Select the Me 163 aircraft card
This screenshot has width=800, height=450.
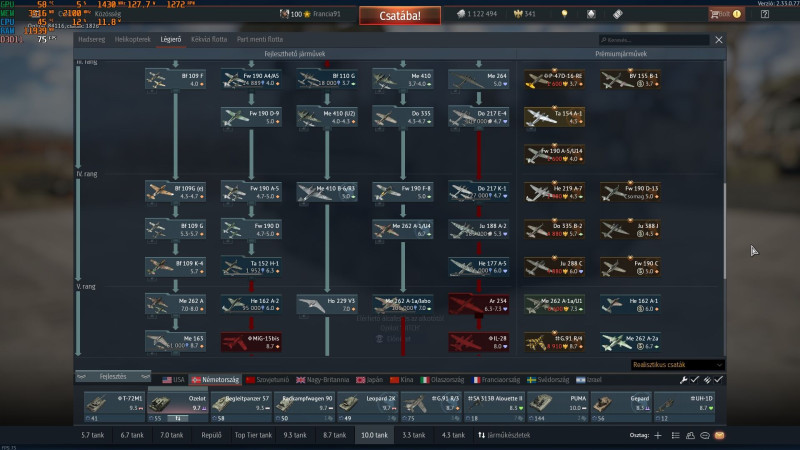pyautogui.click(x=175, y=342)
